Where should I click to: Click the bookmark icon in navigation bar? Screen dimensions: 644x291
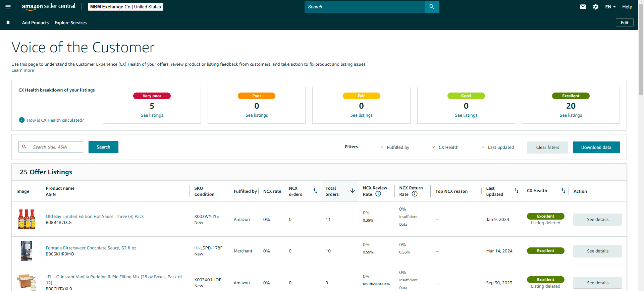[8, 22]
